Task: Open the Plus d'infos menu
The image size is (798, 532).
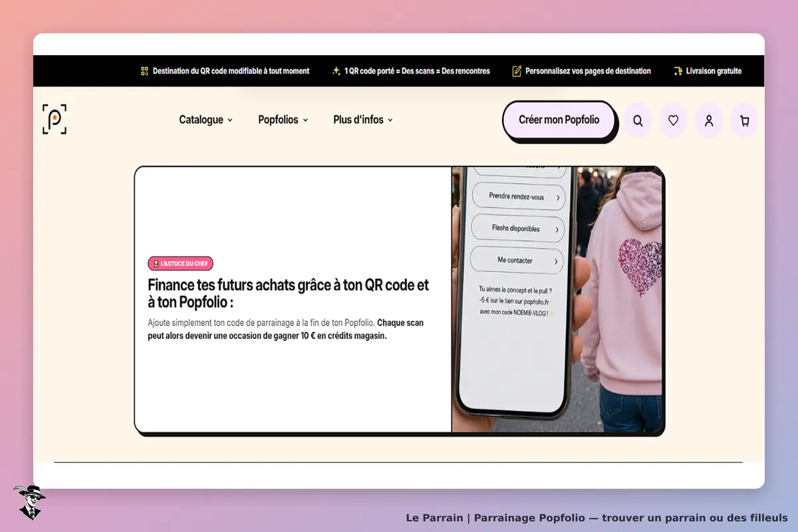Action: tap(363, 120)
